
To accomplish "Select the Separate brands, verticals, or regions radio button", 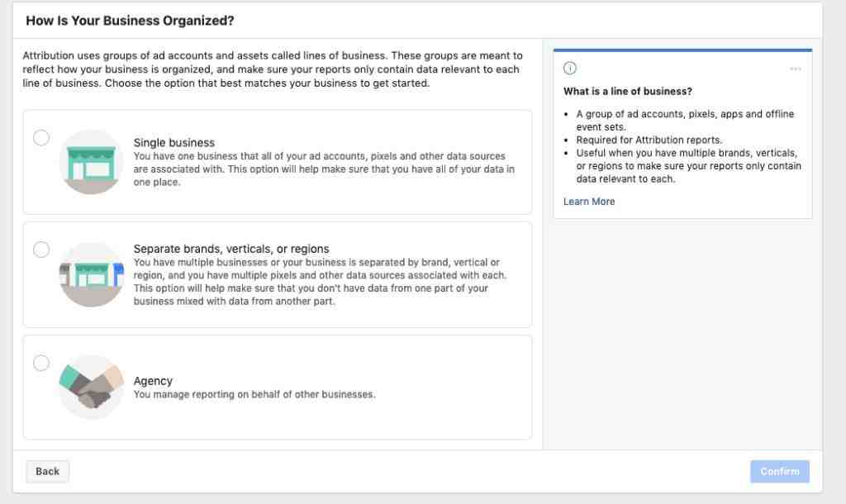I will (41, 250).
